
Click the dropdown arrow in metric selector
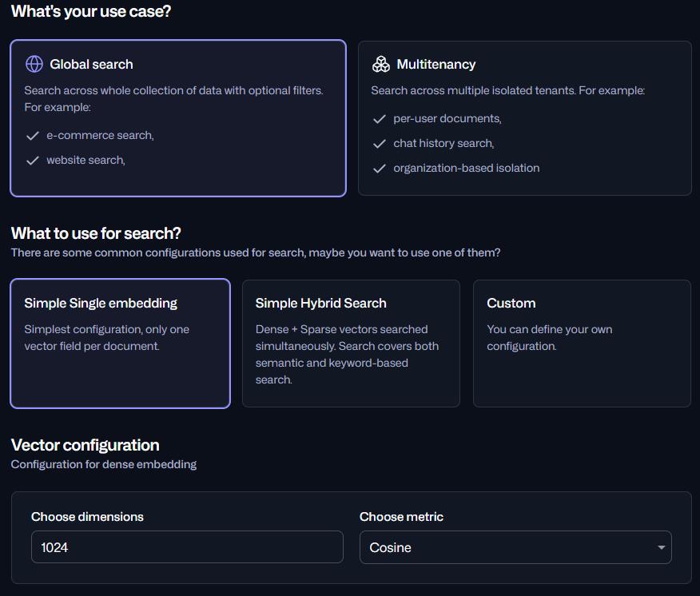coord(661,547)
